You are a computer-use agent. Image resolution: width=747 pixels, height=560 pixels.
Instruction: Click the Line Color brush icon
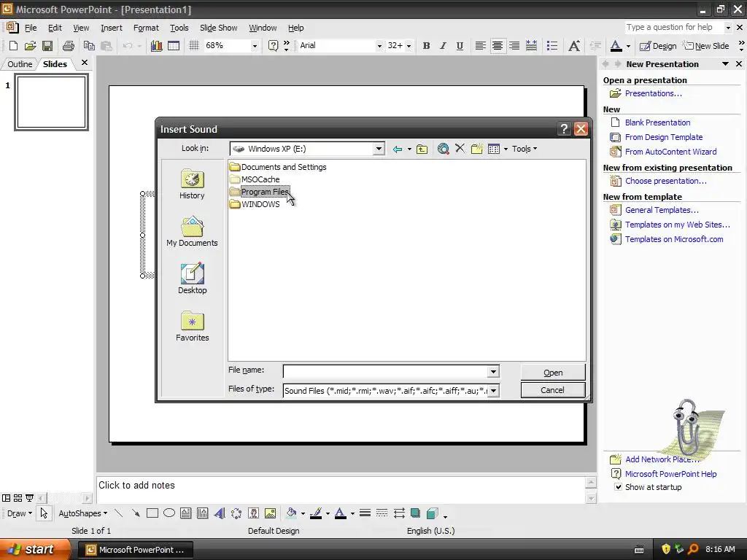point(316,513)
